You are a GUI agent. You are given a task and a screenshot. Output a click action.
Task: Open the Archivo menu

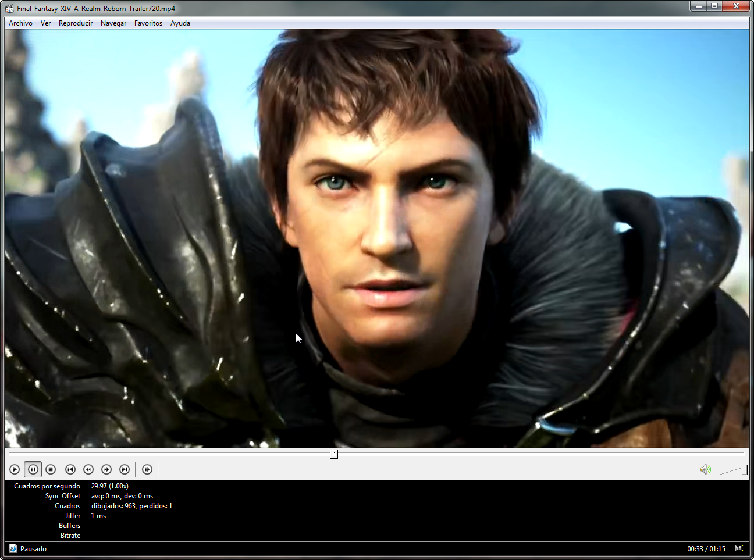click(x=20, y=23)
